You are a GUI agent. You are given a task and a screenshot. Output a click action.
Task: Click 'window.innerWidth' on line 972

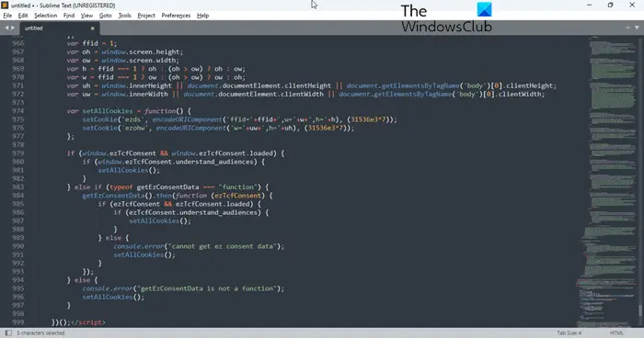(134, 94)
